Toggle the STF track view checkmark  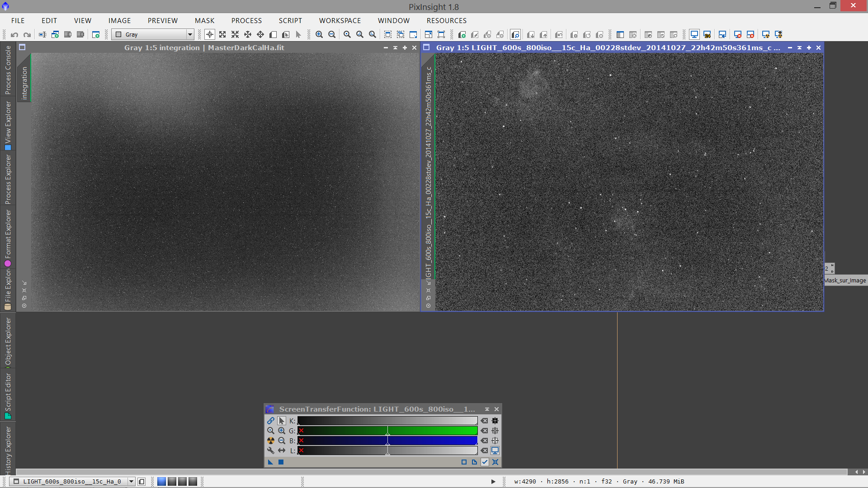(x=485, y=462)
